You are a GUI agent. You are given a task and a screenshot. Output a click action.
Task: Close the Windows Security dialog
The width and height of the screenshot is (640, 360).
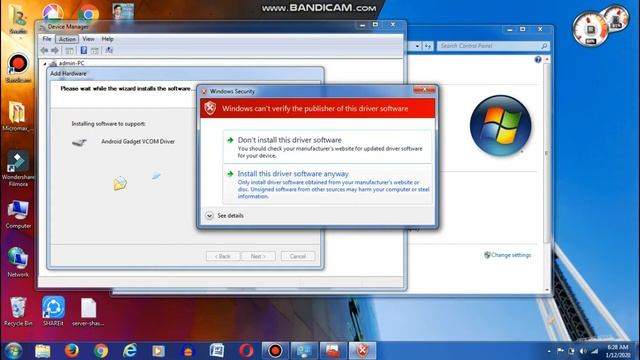click(424, 90)
